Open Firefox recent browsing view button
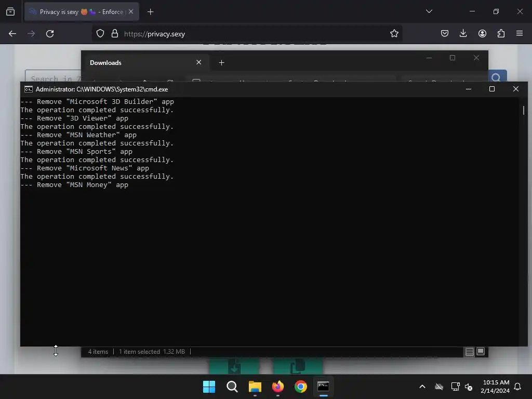 pos(10,11)
